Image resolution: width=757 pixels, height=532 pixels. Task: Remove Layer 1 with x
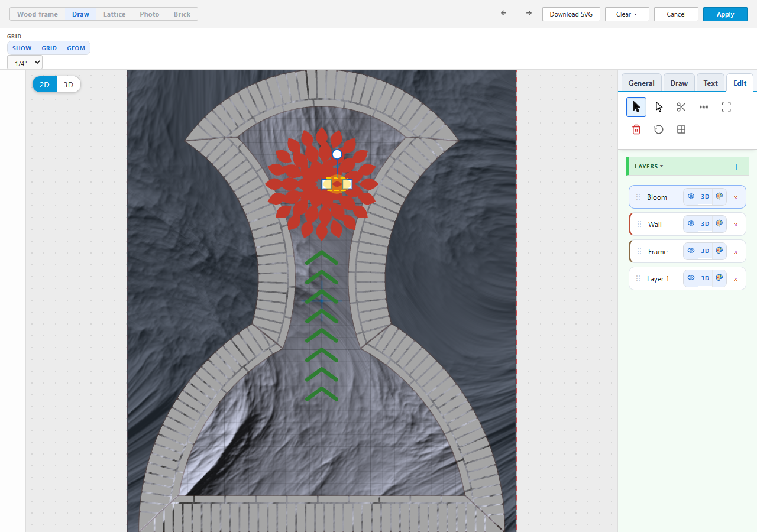[736, 279]
